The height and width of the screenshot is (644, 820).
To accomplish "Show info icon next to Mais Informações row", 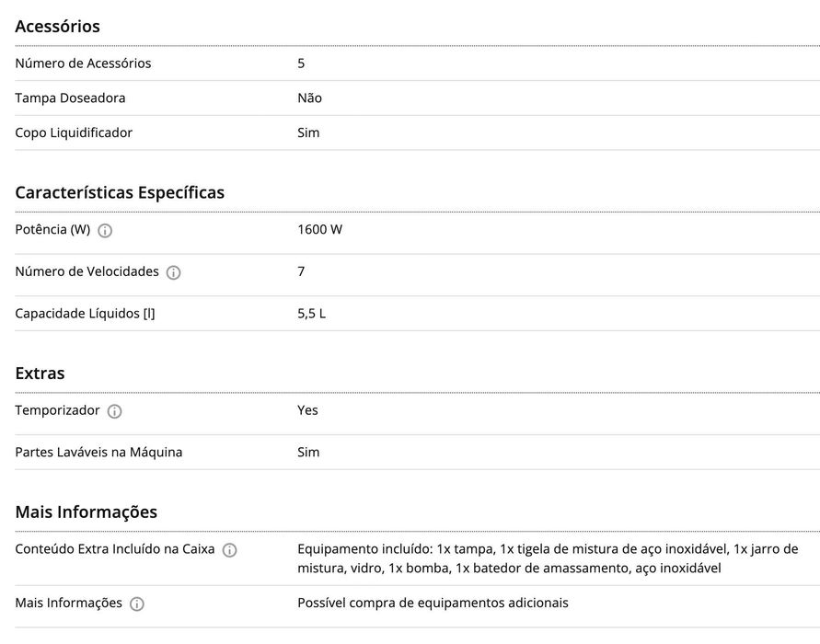I will (x=137, y=604).
